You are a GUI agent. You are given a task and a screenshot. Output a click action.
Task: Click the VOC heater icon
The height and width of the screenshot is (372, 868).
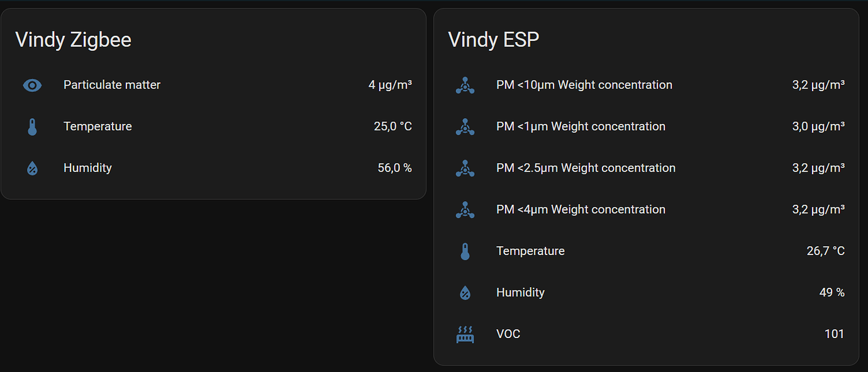pos(465,334)
